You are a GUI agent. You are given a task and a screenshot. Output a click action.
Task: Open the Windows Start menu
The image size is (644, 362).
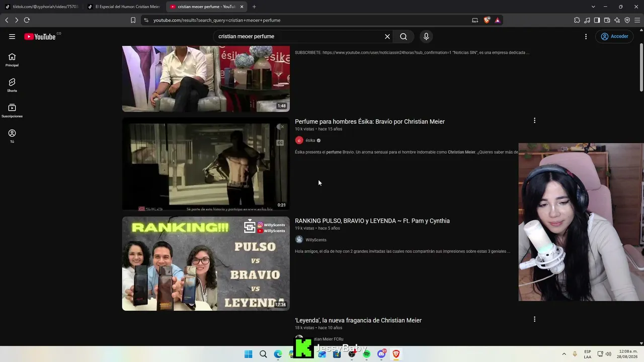tap(248, 354)
